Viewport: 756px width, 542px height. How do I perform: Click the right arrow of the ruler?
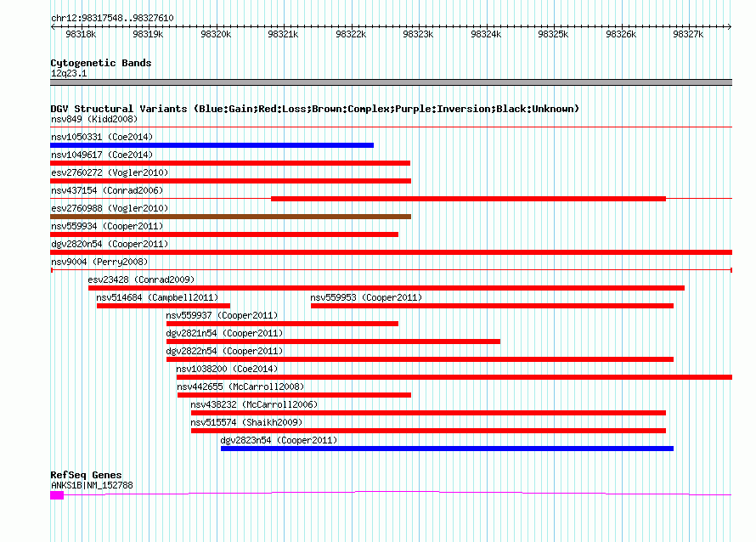730,27
